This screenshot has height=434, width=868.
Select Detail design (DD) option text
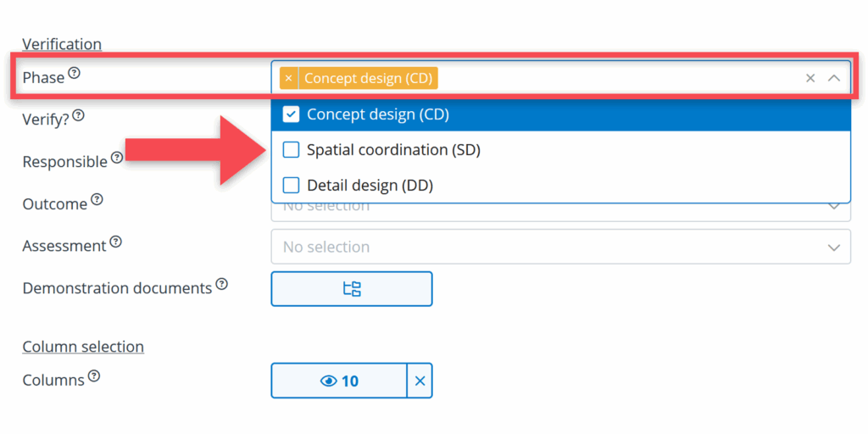pyautogui.click(x=370, y=185)
